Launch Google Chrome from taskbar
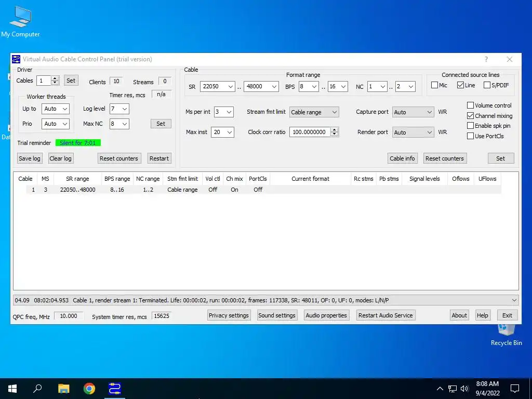Image resolution: width=532 pixels, height=399 pixels. [89, 389]
